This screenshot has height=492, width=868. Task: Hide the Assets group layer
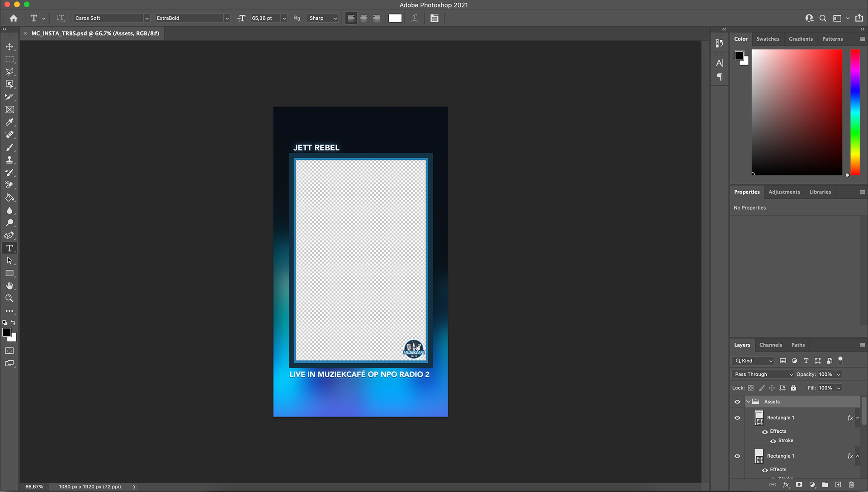click(737, 402)
